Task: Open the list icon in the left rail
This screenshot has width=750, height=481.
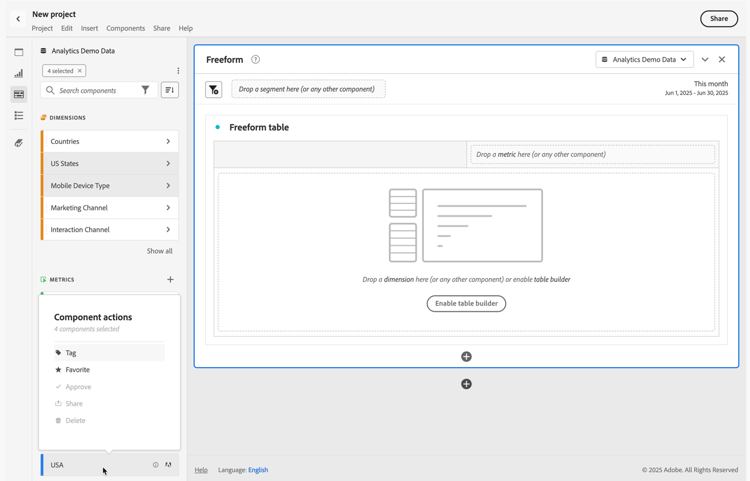Action: [x=19, y=115]
